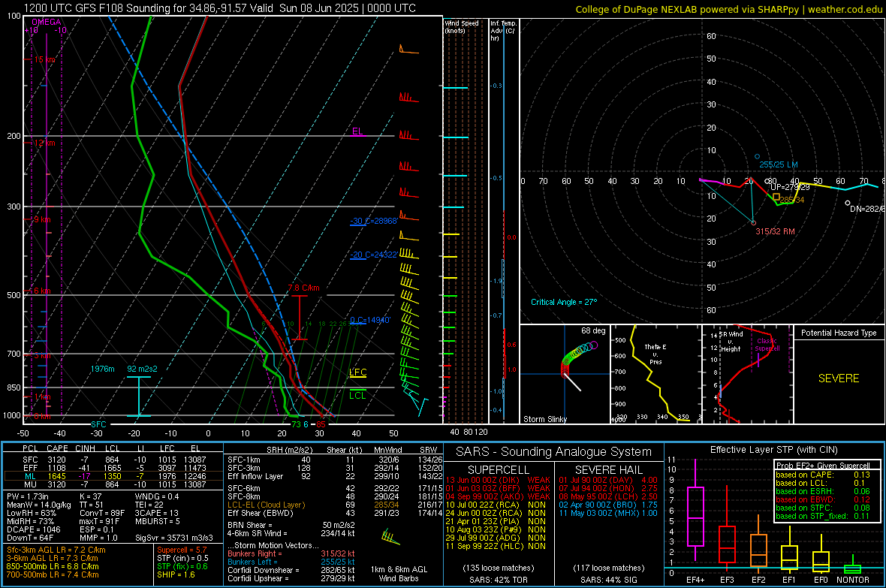
Task: Click the Sfc-3km AGL LR = 7.2 C/km line
Action: click(x=56, y=550)
